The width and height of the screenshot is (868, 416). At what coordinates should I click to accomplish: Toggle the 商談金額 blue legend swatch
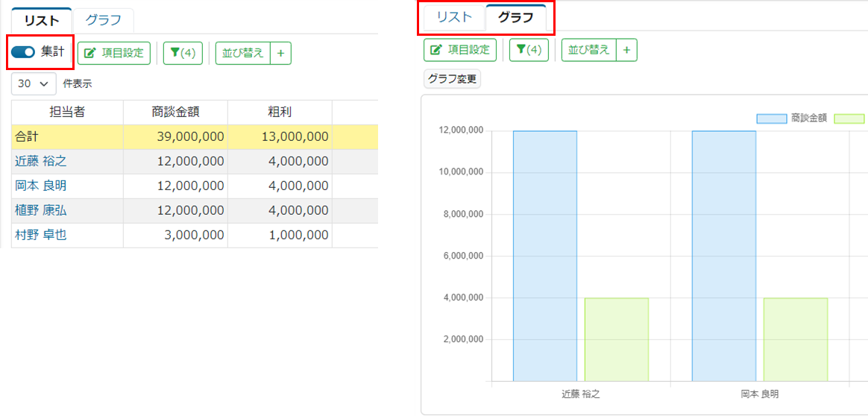pyautogui.click(x=772, y=119)
